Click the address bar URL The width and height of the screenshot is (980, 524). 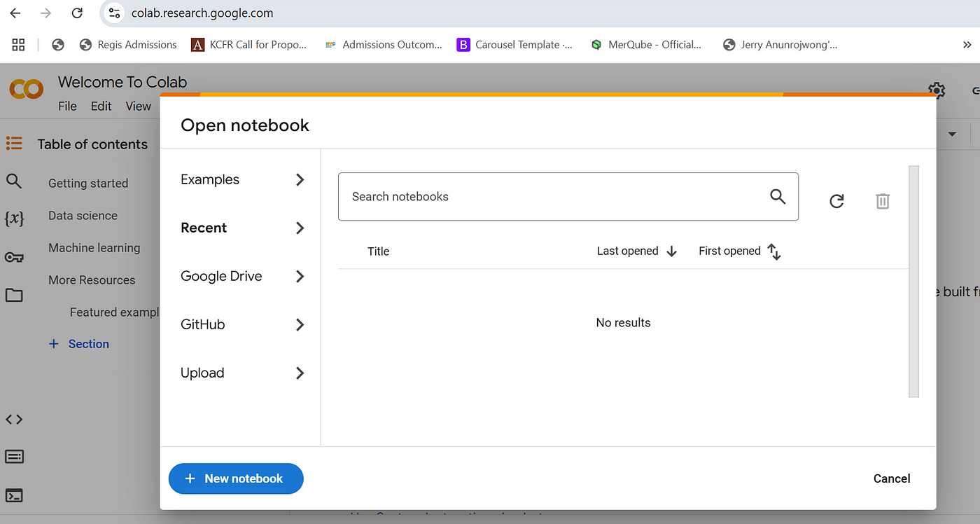[x=202, y=13]
